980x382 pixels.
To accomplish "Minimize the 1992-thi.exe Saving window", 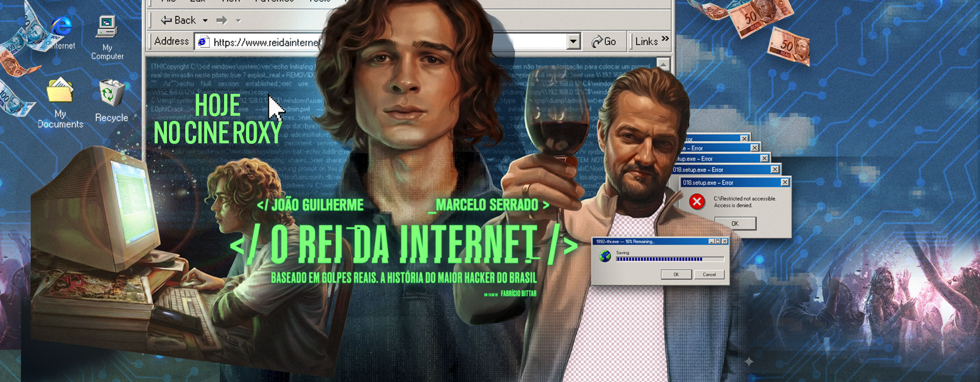I will [712, 241].
